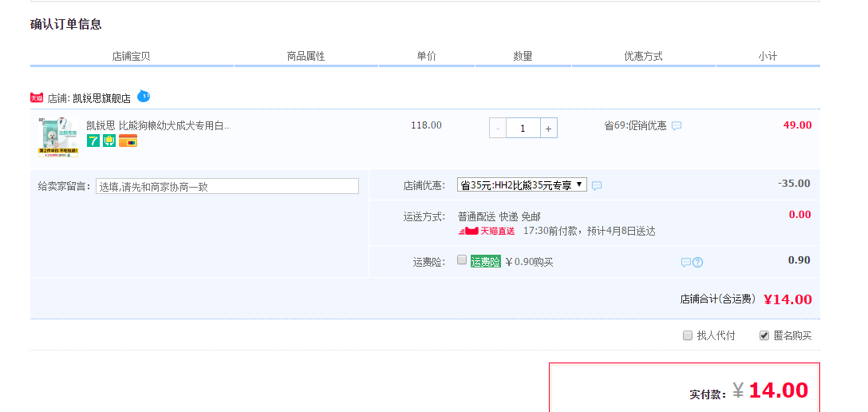
Task: Expand the 店铺优惠 coupon dropdown
Action: 522,184
